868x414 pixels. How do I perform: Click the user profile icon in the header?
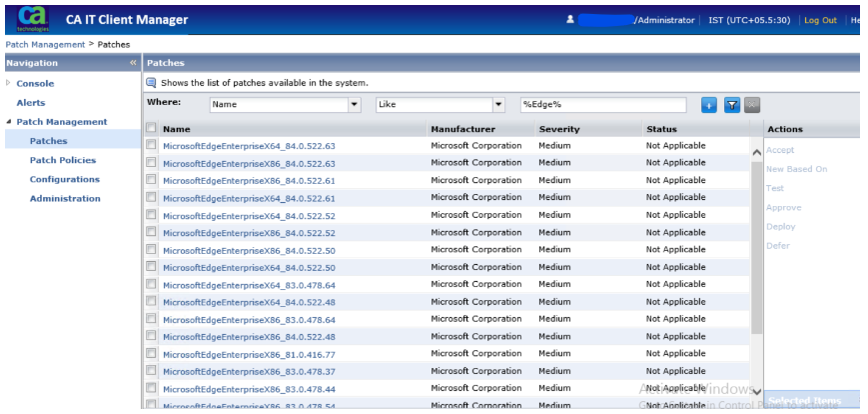pyautogui.click(x=569, y=19)
